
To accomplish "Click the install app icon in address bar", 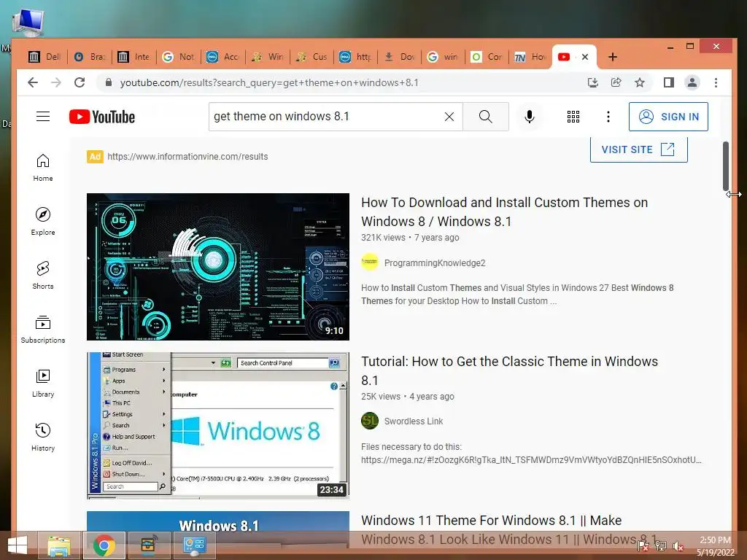I will (592, 82).
